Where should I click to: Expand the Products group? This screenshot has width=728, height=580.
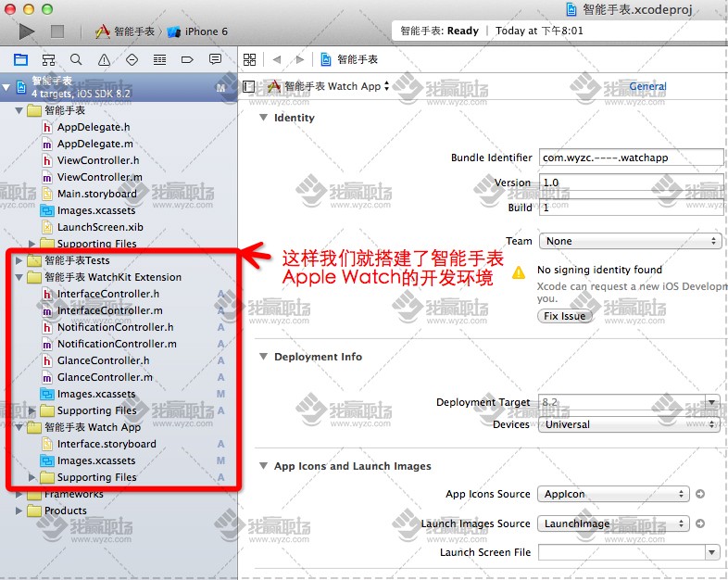[x=19, y=511]
